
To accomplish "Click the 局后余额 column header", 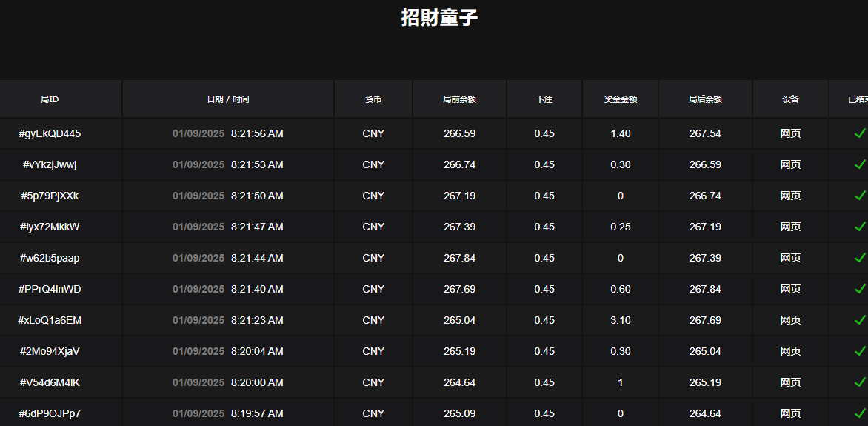I will coord(705,99).
